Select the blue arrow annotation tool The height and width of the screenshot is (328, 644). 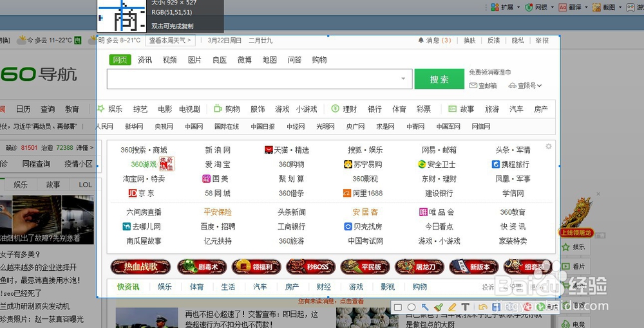[425, 307]
